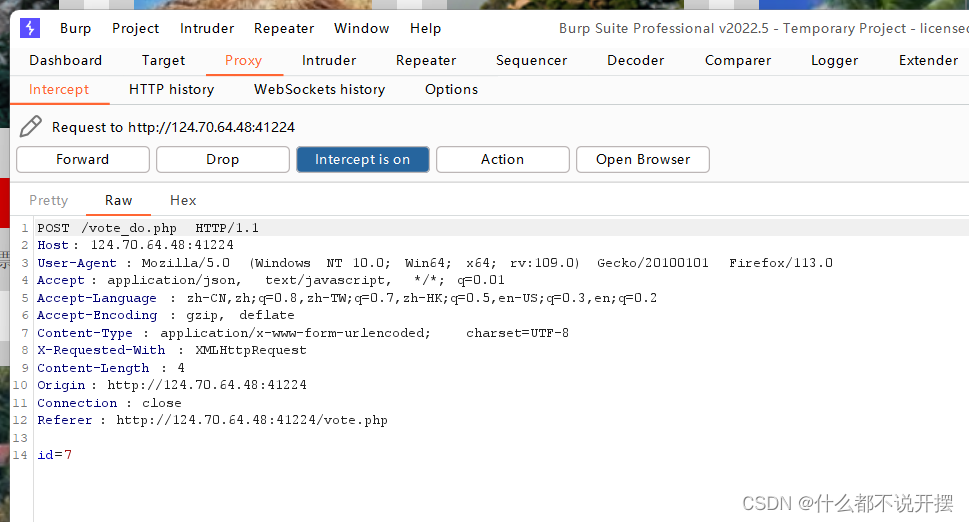The width and height of the screenshot is (969, 522).
Task: Forward the intercepted request
Action: click(83, 159)
